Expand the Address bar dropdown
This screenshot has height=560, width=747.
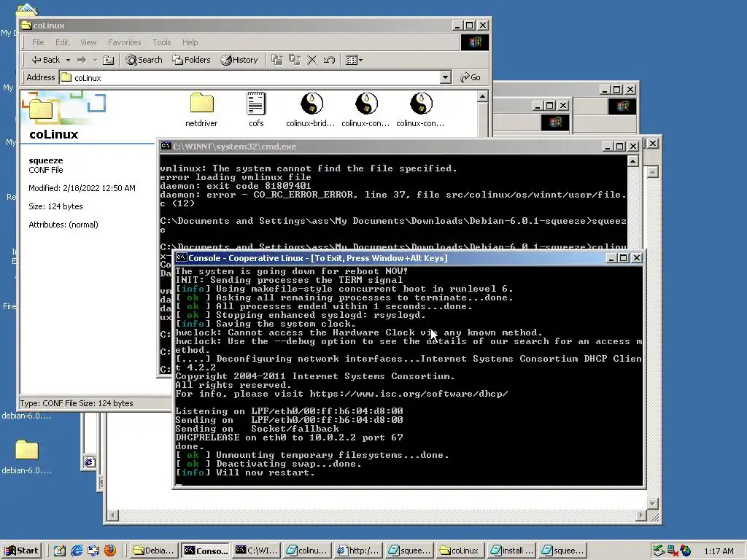point(446,77)
